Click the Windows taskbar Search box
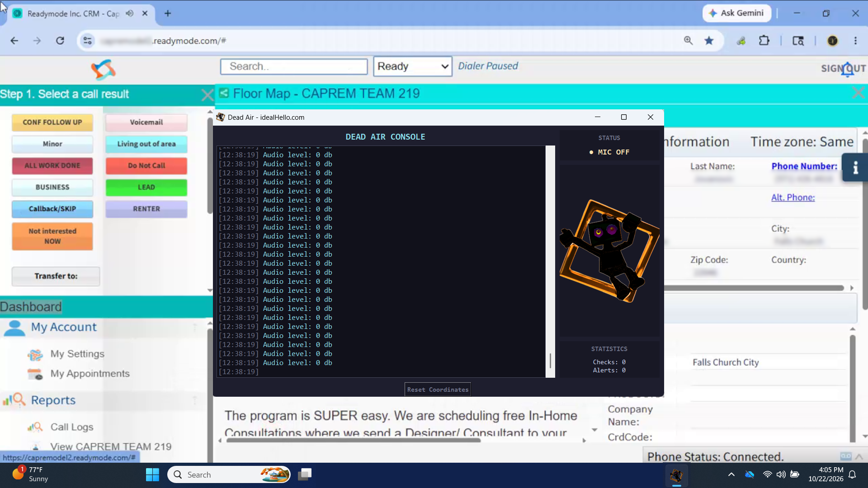Screen dimensions: 868x488 (229, 475)
